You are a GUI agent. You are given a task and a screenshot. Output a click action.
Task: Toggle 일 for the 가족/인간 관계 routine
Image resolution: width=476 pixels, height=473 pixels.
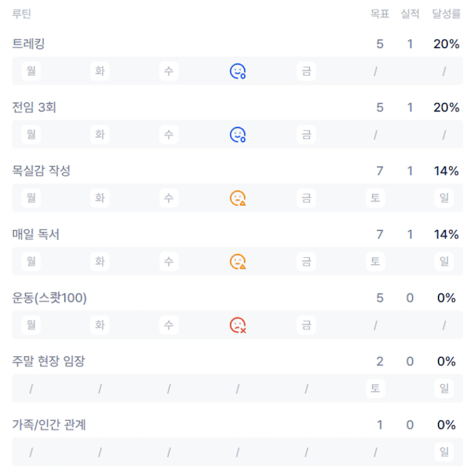444,452
